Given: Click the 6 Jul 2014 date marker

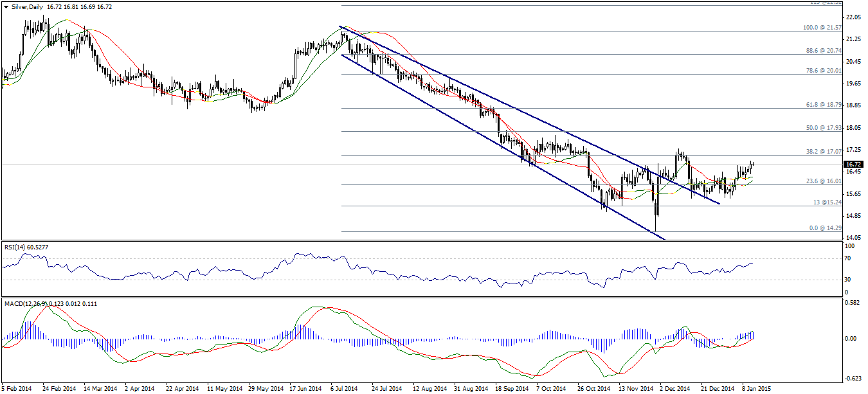Looking at the screenshot, I should [343, 388].
